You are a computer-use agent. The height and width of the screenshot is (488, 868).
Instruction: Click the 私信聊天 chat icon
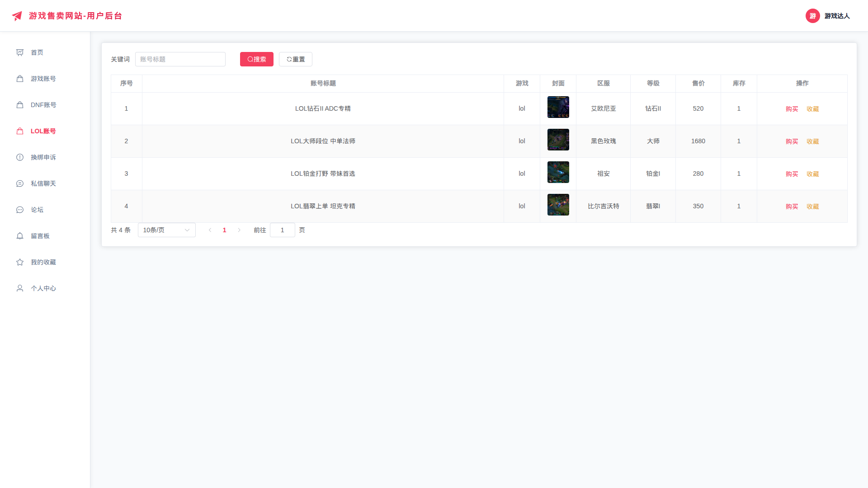pos(20,183)
